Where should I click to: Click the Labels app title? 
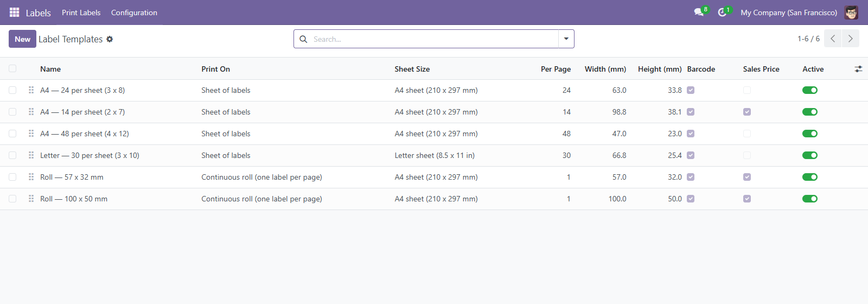click(x=39, y=12)
